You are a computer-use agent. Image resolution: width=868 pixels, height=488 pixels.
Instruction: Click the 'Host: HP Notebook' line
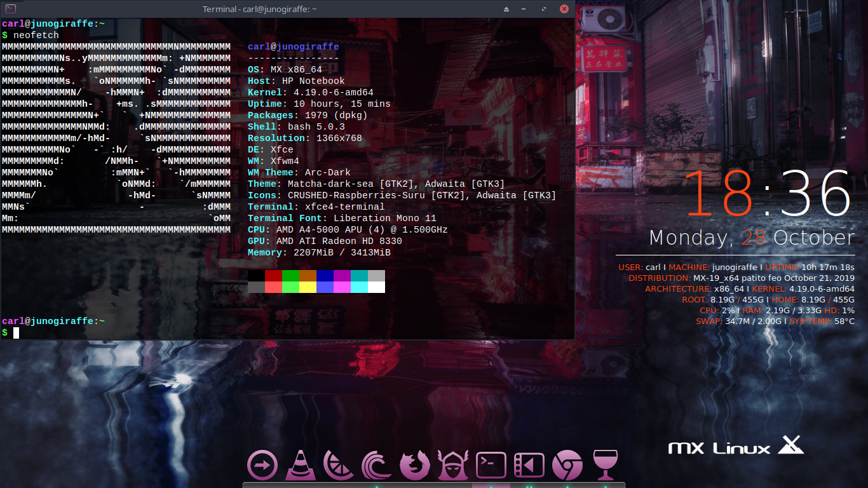point(296,81)
